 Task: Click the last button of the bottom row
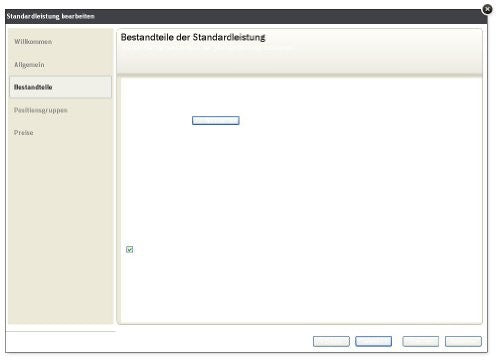click(x=463, y=341)
